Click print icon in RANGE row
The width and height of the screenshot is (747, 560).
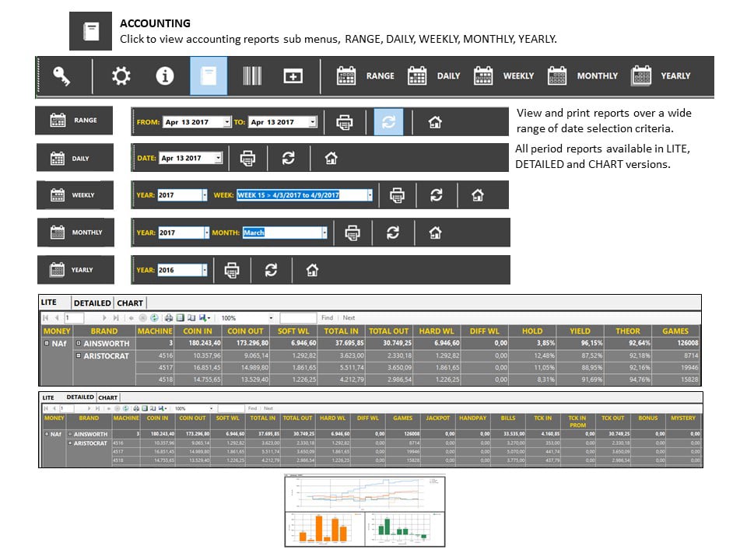pyautogui.click(x=345, y=122)
